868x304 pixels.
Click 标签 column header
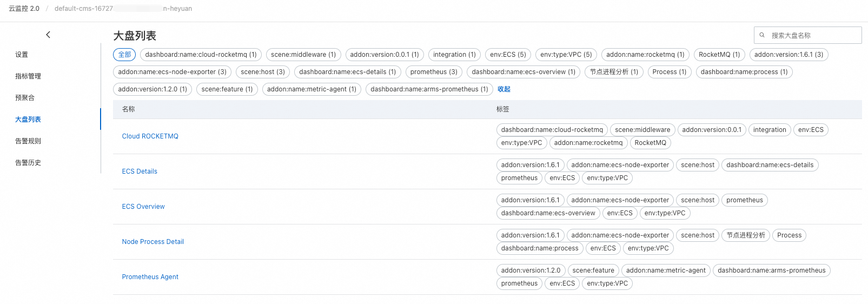tap(503, 109)
